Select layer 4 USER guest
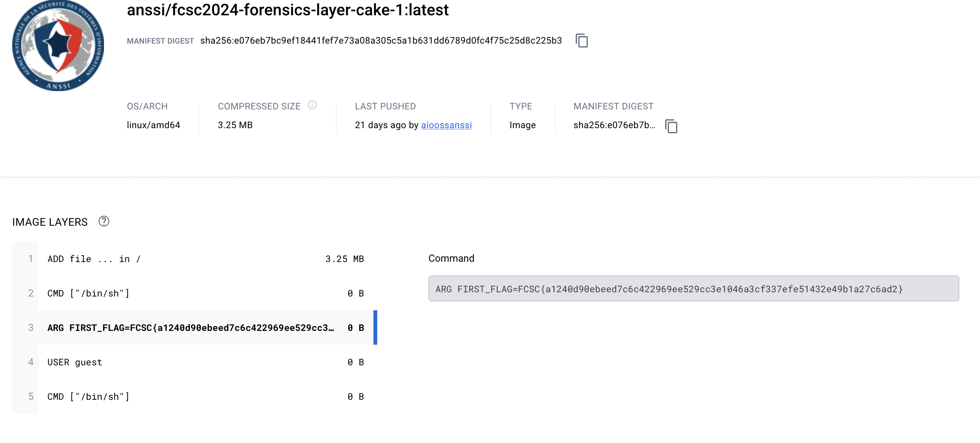 [x=206, y=362]
